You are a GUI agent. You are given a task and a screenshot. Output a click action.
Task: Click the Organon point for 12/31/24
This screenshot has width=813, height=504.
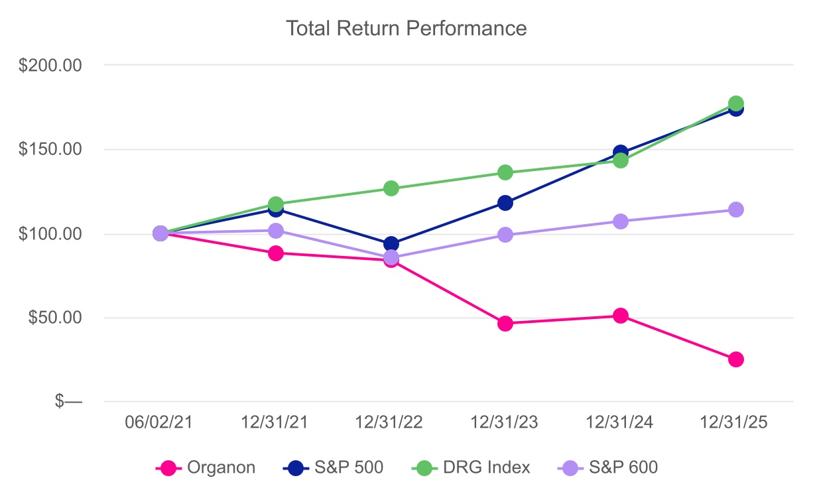pos(621,316)
